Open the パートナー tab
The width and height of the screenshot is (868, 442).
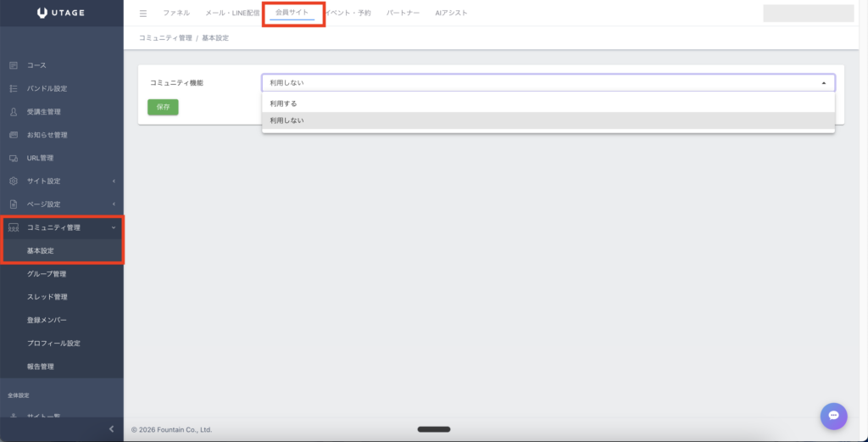click(x=403, y=13)
